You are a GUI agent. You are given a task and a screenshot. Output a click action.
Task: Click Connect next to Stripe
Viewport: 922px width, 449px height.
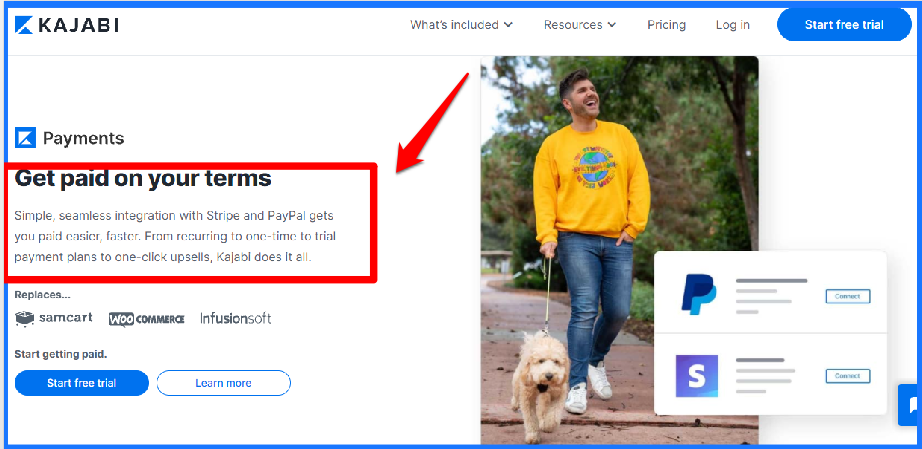coord(847,376)
